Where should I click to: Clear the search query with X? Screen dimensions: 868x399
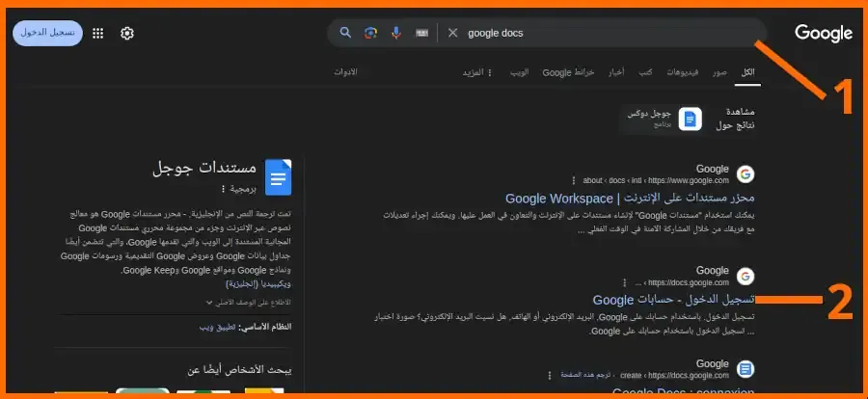453,33
